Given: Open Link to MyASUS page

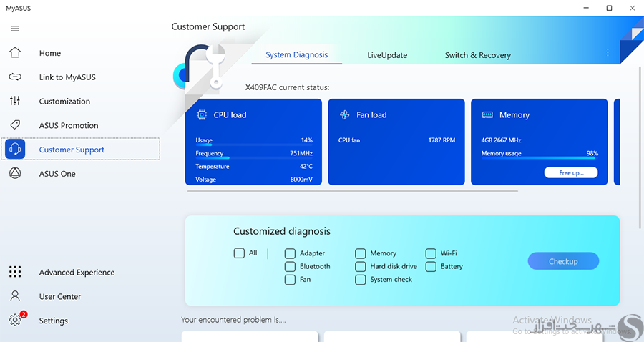Looking at the screenshot, I should coord(67,77).
